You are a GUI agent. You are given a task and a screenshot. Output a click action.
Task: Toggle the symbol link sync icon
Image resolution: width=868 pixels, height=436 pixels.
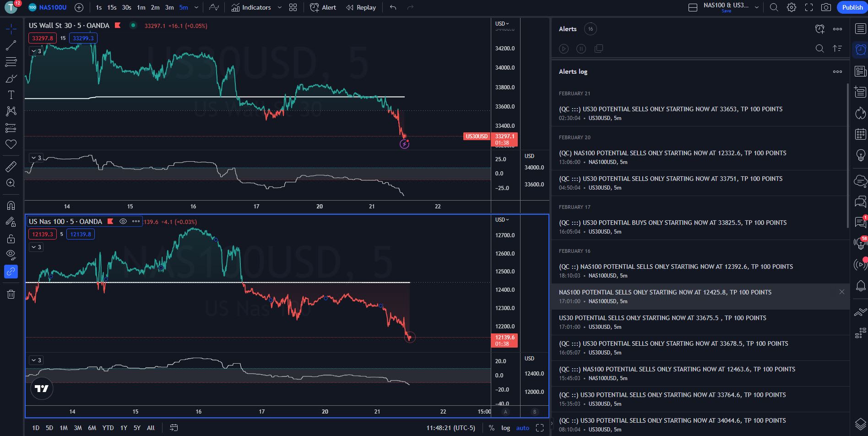click(x=11, y=272)
